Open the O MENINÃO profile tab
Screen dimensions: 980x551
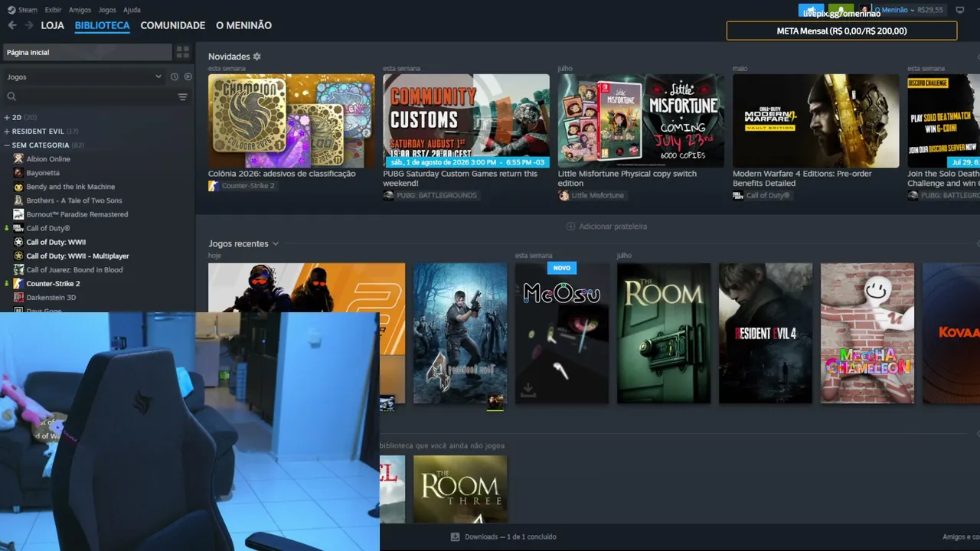coord(243,25)
